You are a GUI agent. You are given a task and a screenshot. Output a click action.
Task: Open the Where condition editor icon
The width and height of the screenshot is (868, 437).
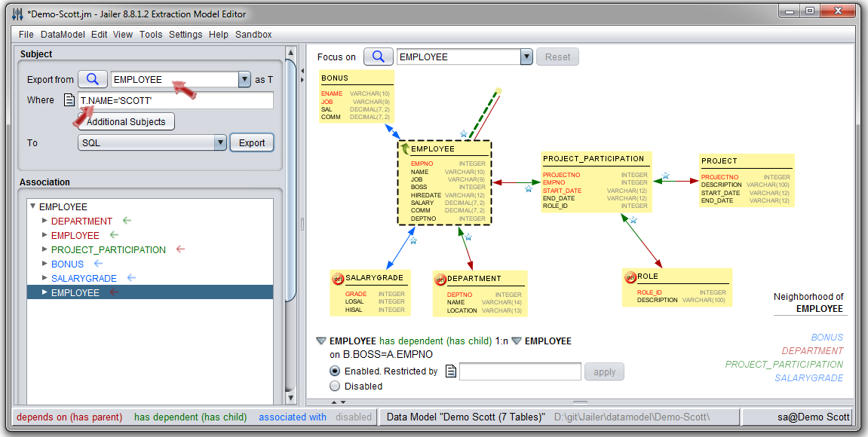[69, 100]
